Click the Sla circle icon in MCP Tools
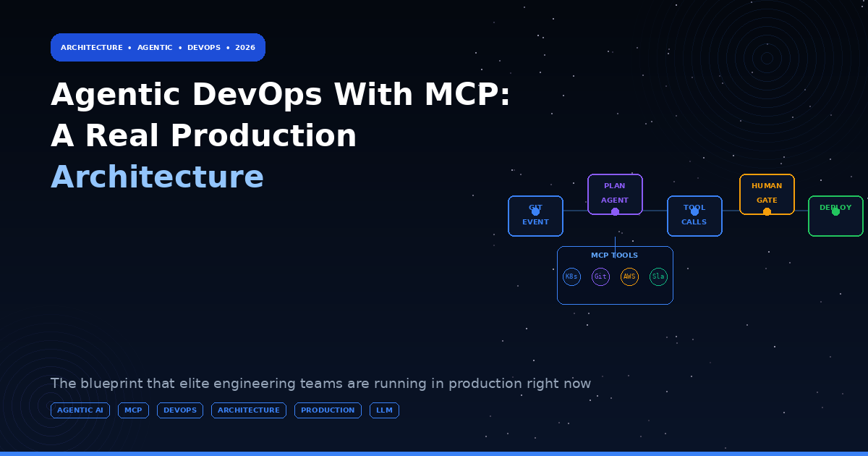This screenshot has width=868, height=456. [x=658, y=276]
